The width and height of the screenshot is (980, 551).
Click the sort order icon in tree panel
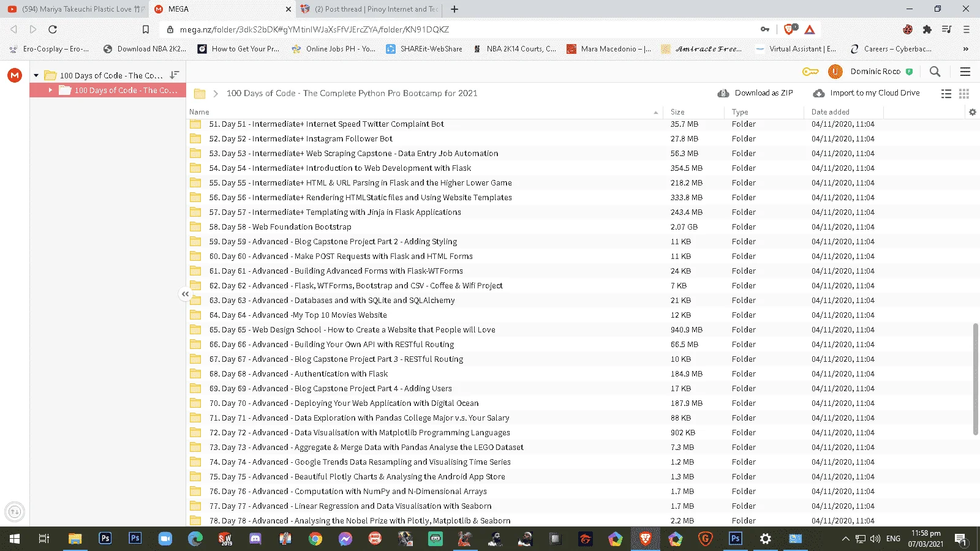(175, 75)
